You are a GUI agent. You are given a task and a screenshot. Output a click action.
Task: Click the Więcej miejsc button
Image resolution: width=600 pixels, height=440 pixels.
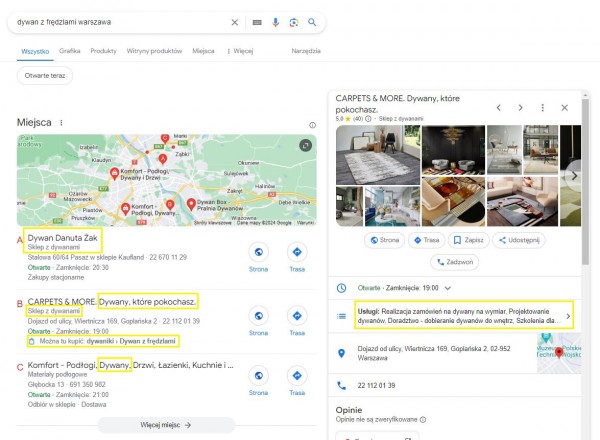pos(166,425)
